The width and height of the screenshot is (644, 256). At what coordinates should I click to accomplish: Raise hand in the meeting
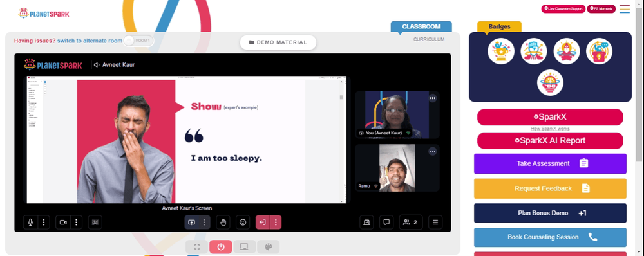223,223
